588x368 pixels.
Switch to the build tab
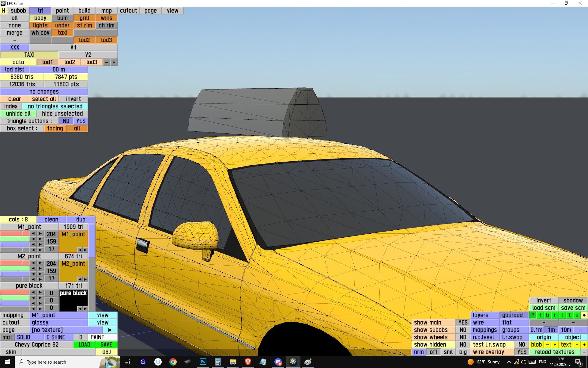coord(84,11)
